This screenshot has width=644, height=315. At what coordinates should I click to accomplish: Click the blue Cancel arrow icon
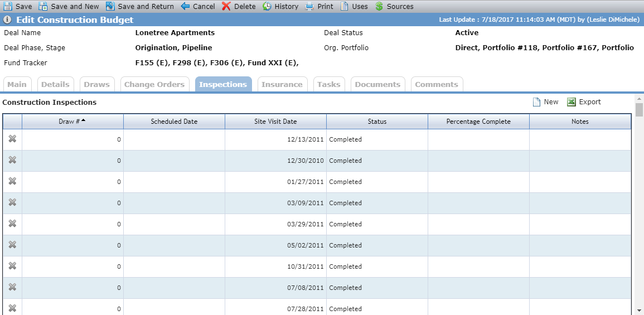click(185, 6)
